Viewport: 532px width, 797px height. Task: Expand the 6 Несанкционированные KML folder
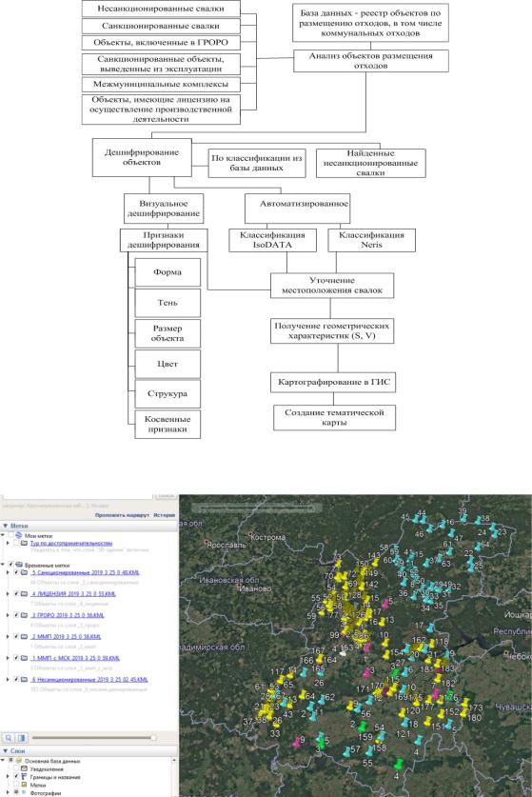coord(9,679)
